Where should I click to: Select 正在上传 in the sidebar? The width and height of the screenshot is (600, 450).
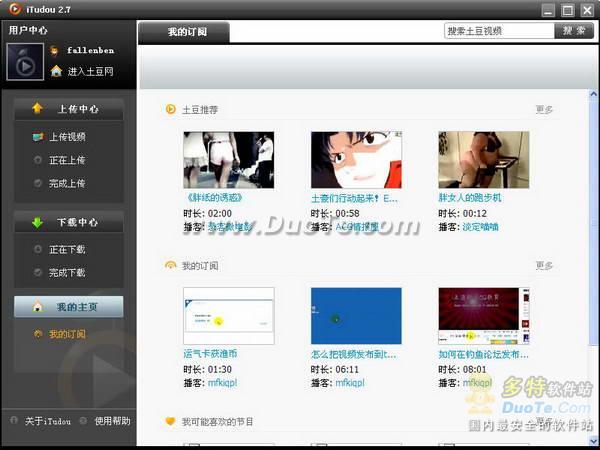point(67,160)
